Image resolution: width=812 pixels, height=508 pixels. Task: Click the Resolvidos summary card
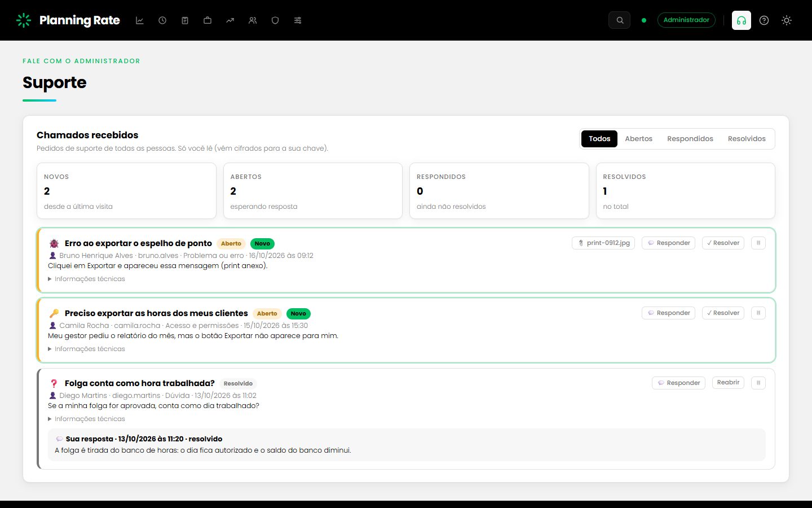coord(686,191)
